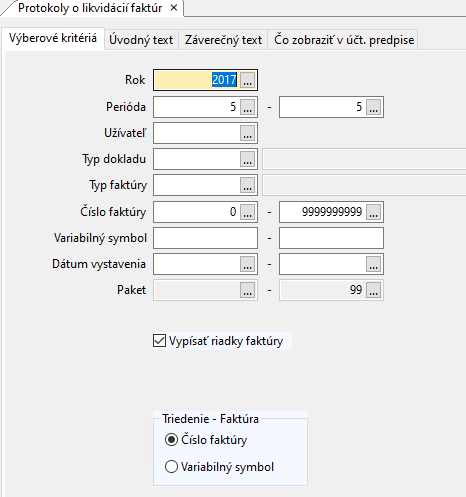The width and height of the screenshot is (466, 497).
Task: Open date picker for ending Dátum vystavenia
Action: pyautogui.click(x=373, y=264)
